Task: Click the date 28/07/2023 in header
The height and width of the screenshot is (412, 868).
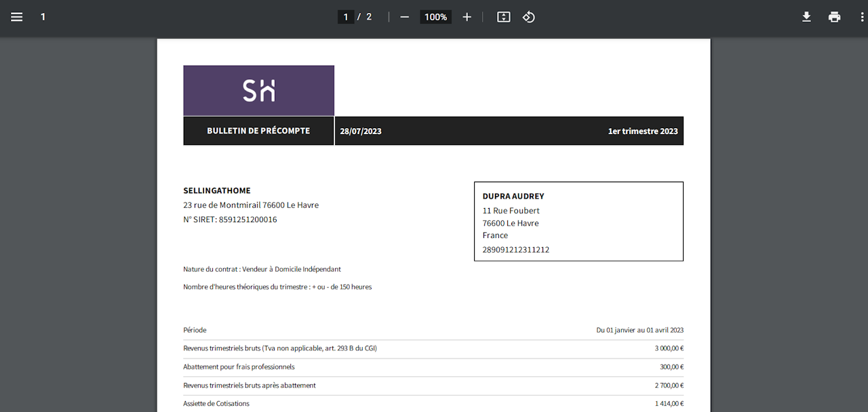Action: (361, 131)
